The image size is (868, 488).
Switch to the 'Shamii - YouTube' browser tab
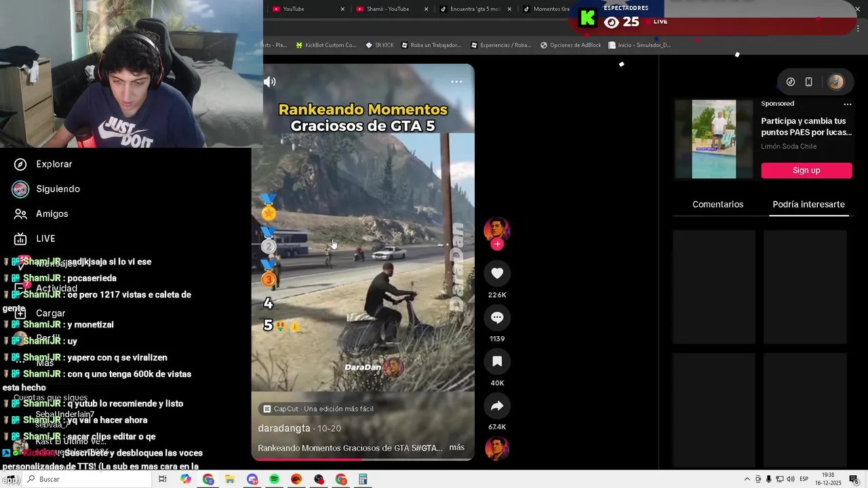pyautogui.click(x=387, y=9)
